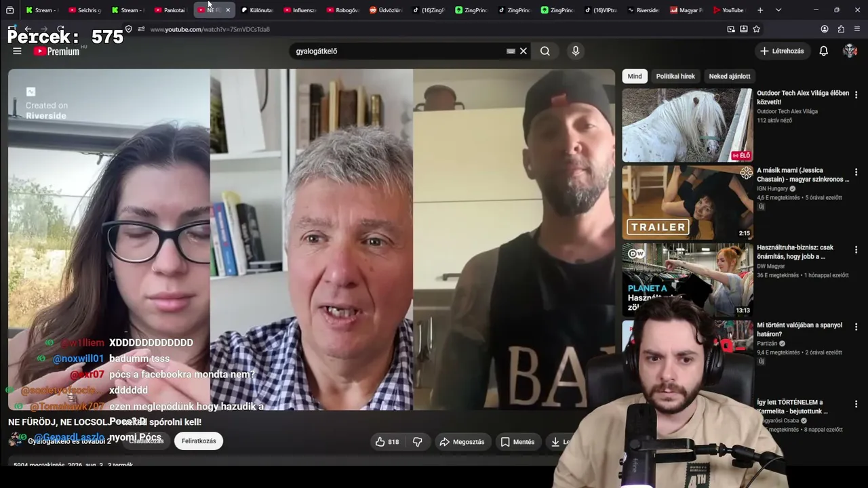The height and width of the screenshot is (488, 868).
Task: Open options for A másik mami trailer
Action: 856,172
